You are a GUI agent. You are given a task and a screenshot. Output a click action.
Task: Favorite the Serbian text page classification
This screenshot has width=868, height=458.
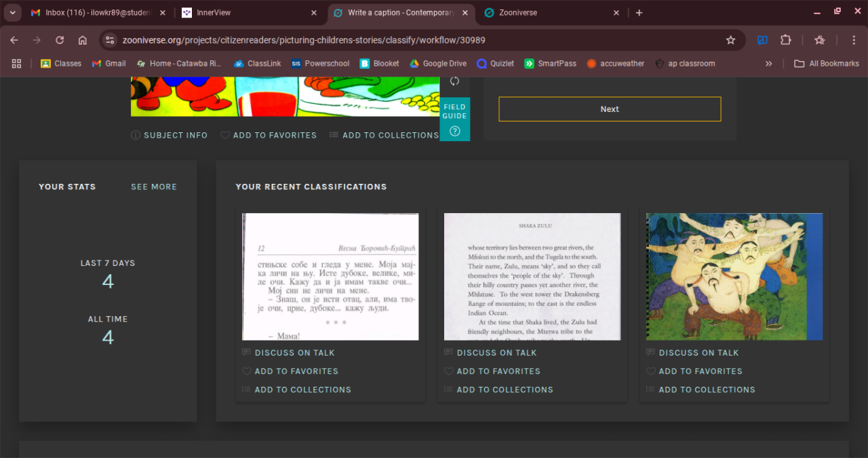click(x=290, y=371)
